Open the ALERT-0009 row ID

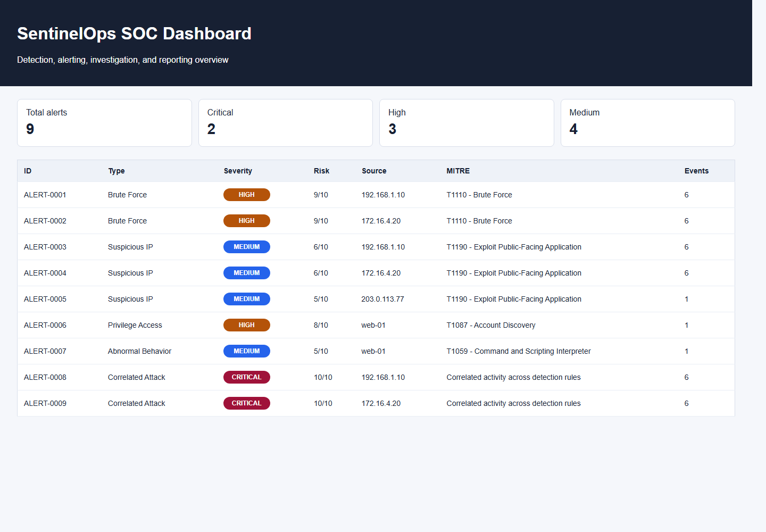tap(45, 403)
